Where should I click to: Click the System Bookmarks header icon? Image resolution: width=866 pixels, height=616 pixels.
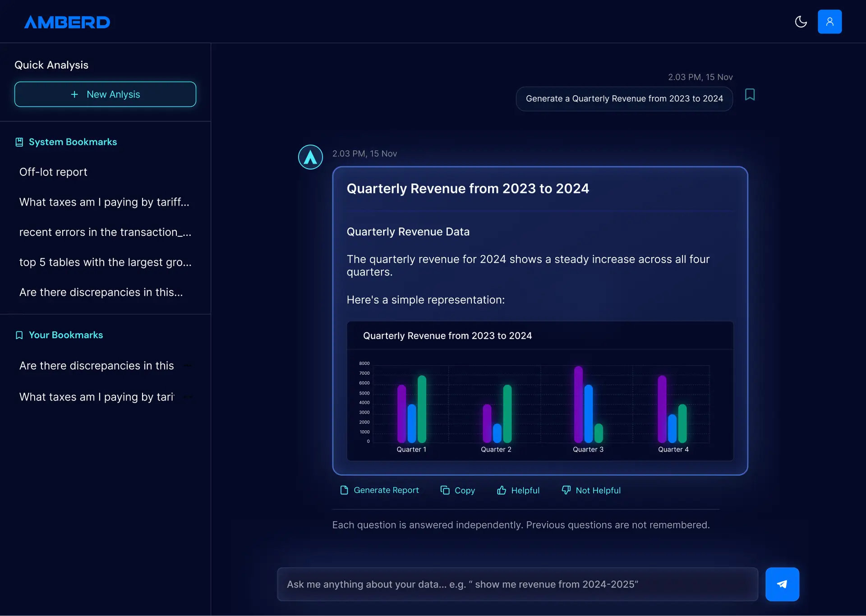[19, 142]
